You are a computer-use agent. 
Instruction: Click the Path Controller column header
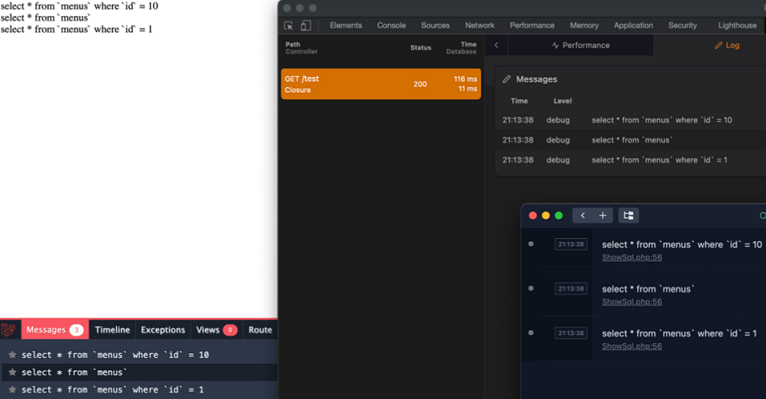[301, 48]
